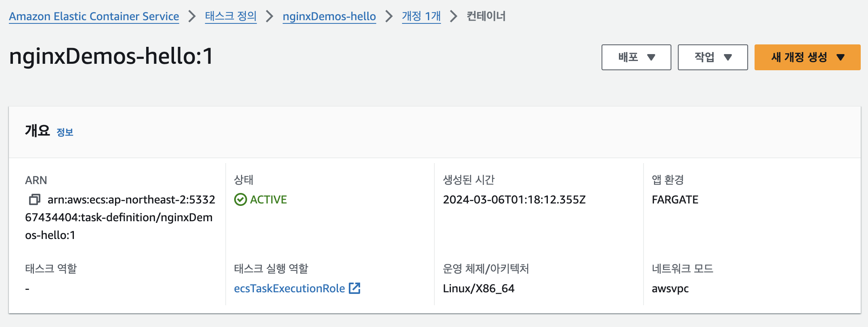Image resolution: width=868 pixels, height=327 pixels.
Task: Click the 2024-03-06 creation timestamp
Action: click(x=514, y=199)
